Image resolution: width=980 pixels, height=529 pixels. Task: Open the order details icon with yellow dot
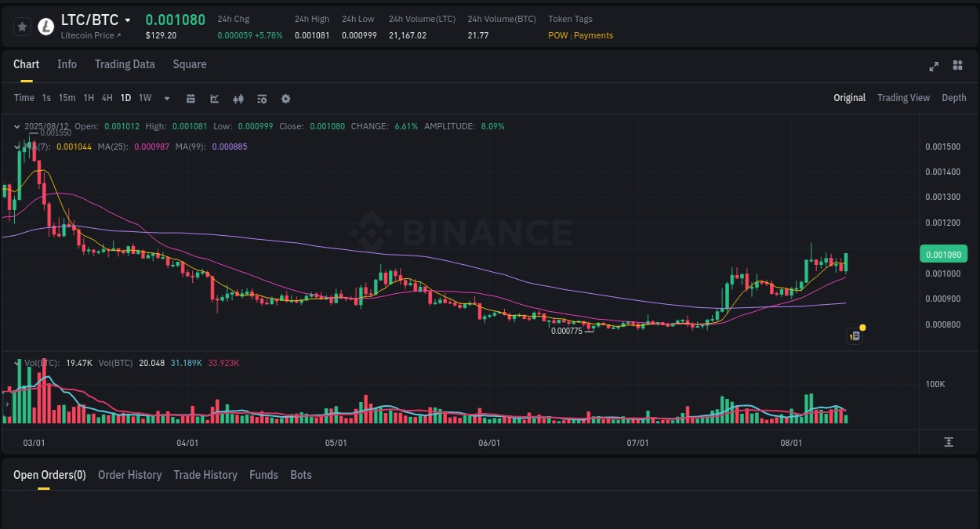(x=854, y=335)
